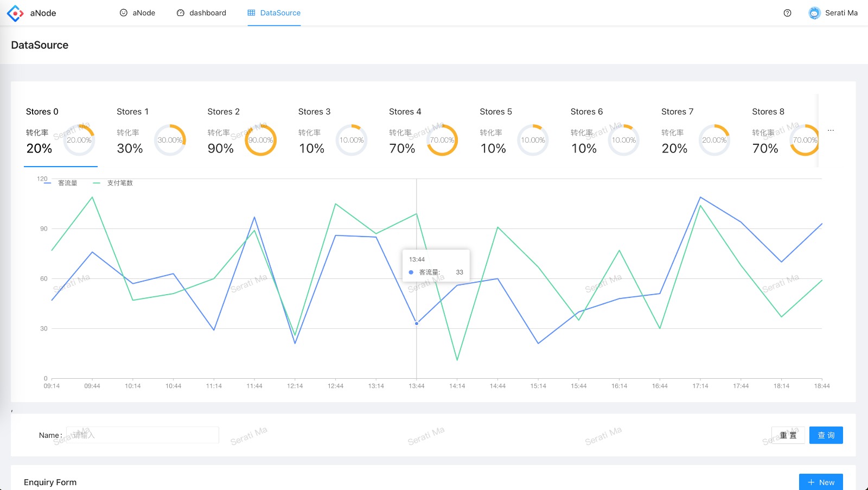Click the plus icon on New button
Viewport: 868px width, 490px height.
coord(811,482)
